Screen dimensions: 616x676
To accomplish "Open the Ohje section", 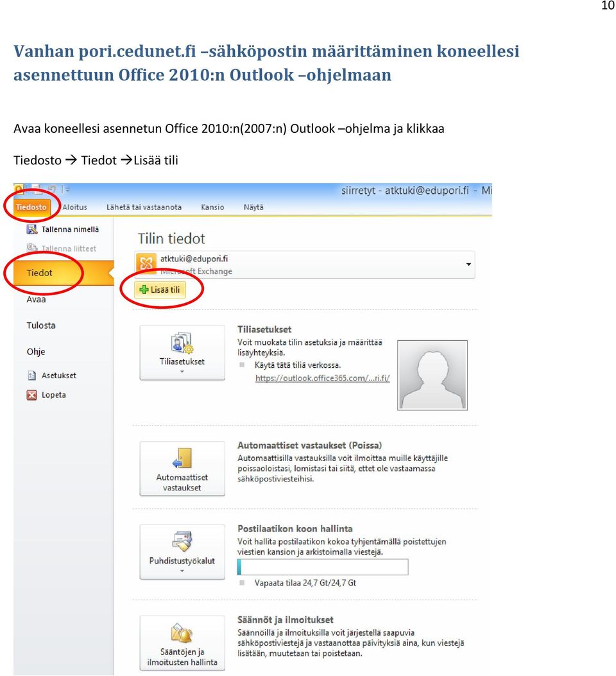I will pos(36,352).
